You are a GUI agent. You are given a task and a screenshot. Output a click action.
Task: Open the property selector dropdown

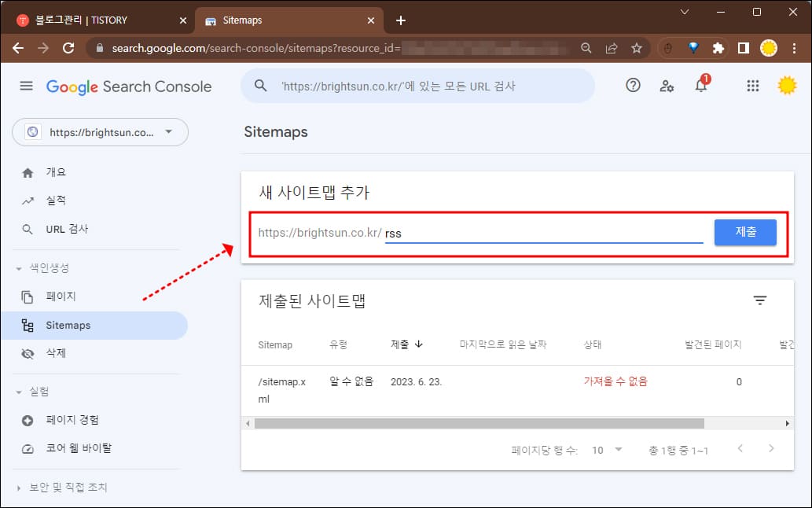pyautogui.click(x=100, y=132)
